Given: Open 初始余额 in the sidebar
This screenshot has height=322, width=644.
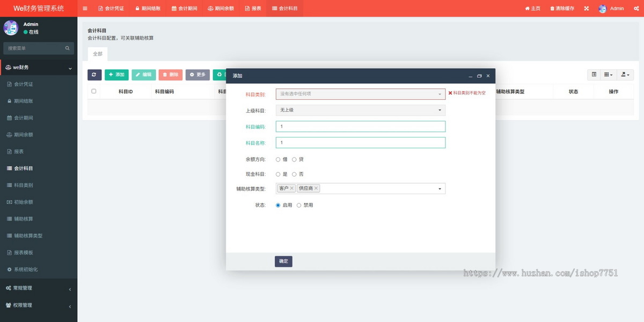Looking at the screenshot, I should (x=39, y=202).
